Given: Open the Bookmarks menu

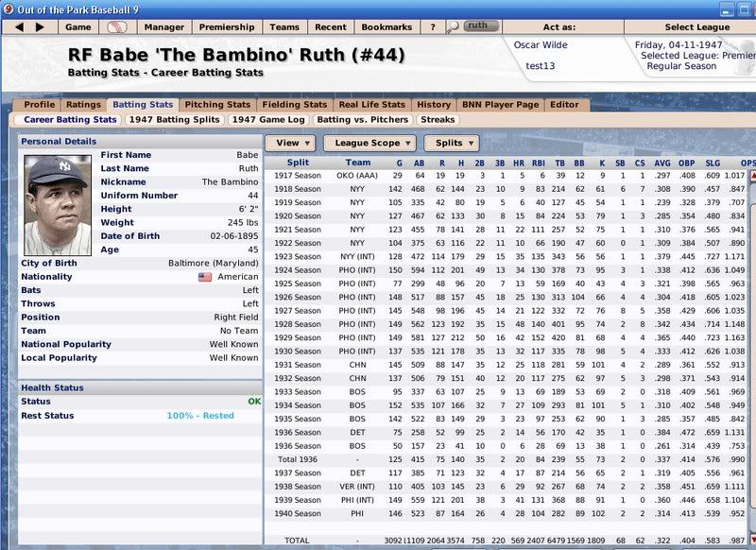Looking at the screenshot, I should click(x=387, y=26).
